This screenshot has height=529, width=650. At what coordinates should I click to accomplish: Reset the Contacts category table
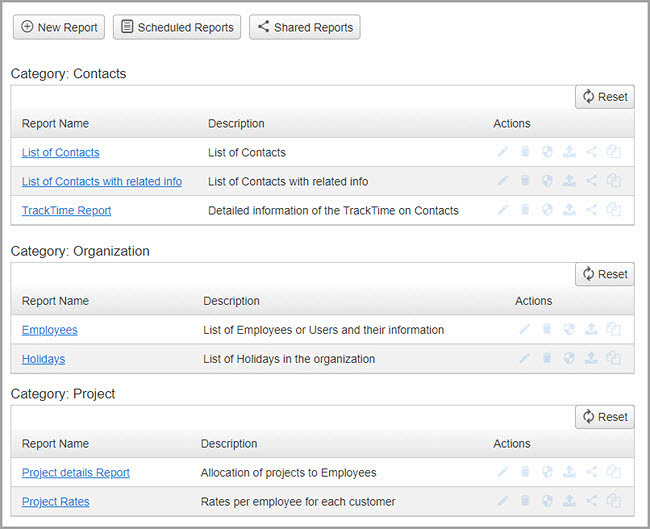tap(604, 97)
